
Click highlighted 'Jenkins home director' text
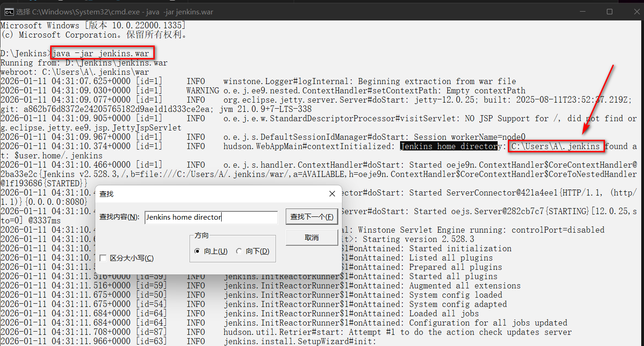[x=449, y=146]
